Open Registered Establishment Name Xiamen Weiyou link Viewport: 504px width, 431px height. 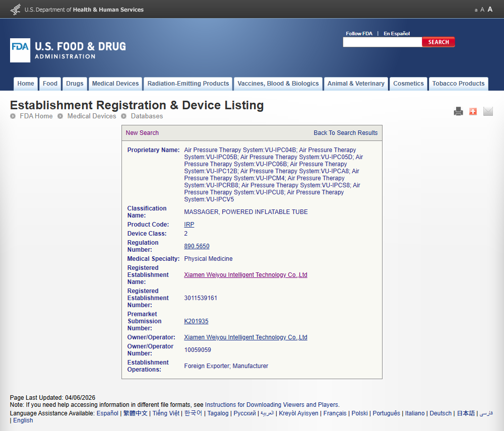coord(245,274)
